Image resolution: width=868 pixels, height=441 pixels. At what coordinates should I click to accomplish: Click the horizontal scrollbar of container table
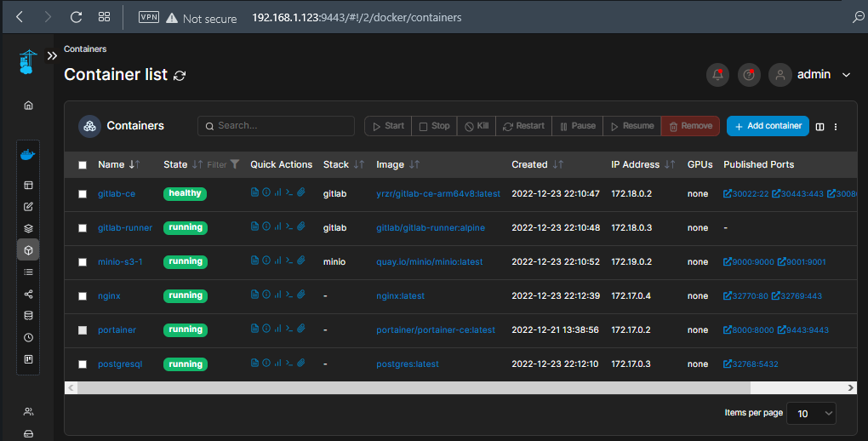coord(414,388)
